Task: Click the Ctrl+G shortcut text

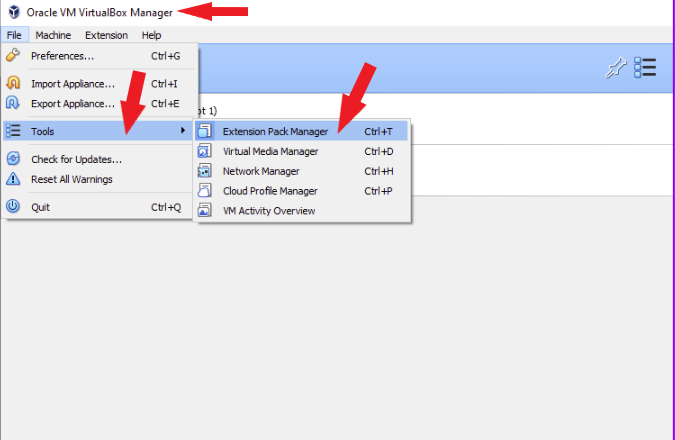Action: (x=165, y=56)
